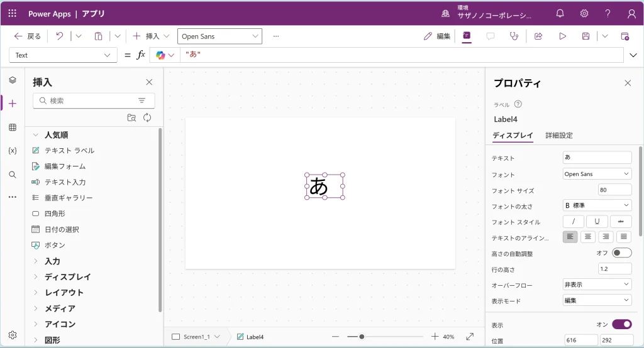Click the 戻る back button
644x348 pixels.
point(28,36)
